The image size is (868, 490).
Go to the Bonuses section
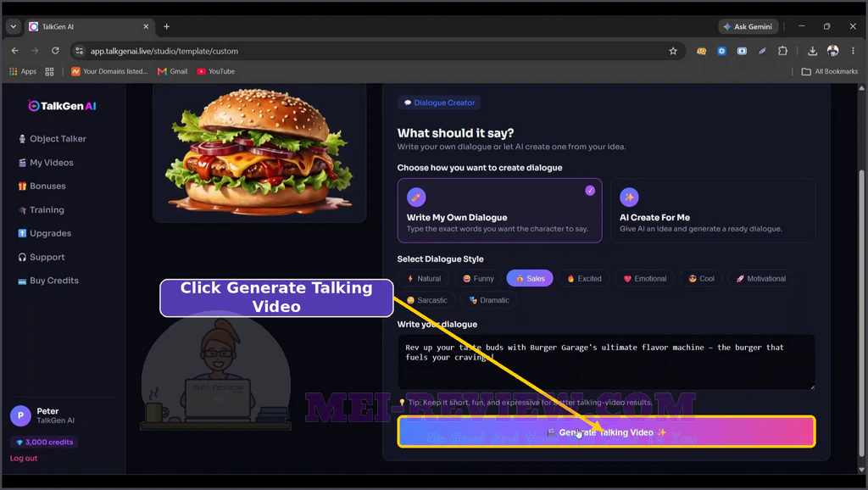coord(42,186)
